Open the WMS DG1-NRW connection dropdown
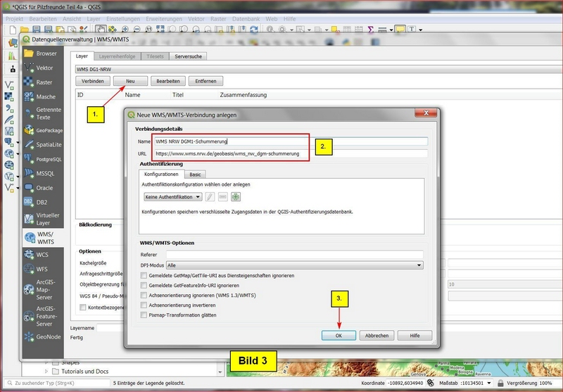This screenshot has height=392, width=563. pos(319,69)
